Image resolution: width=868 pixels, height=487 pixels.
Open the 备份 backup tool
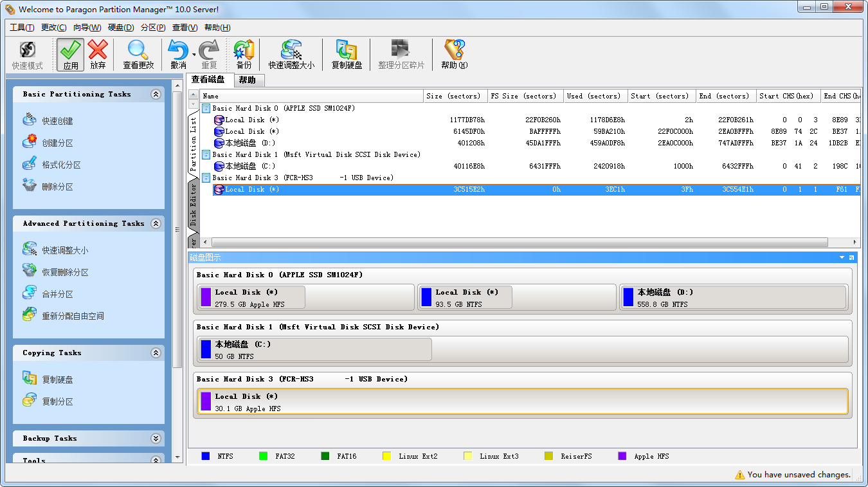(244, 55)
